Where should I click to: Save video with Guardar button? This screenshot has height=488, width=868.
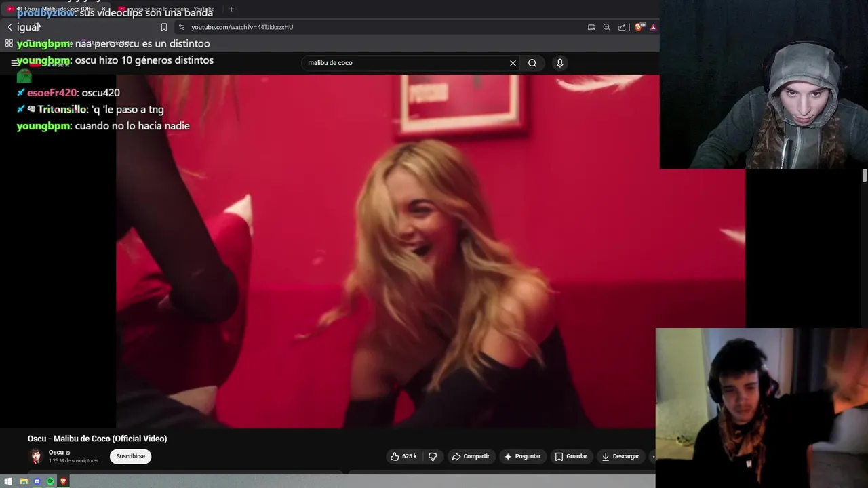(571, 456)
